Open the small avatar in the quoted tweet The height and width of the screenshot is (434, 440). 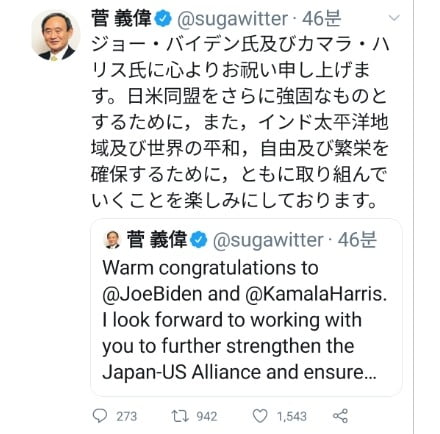click(x=112, y=240)
